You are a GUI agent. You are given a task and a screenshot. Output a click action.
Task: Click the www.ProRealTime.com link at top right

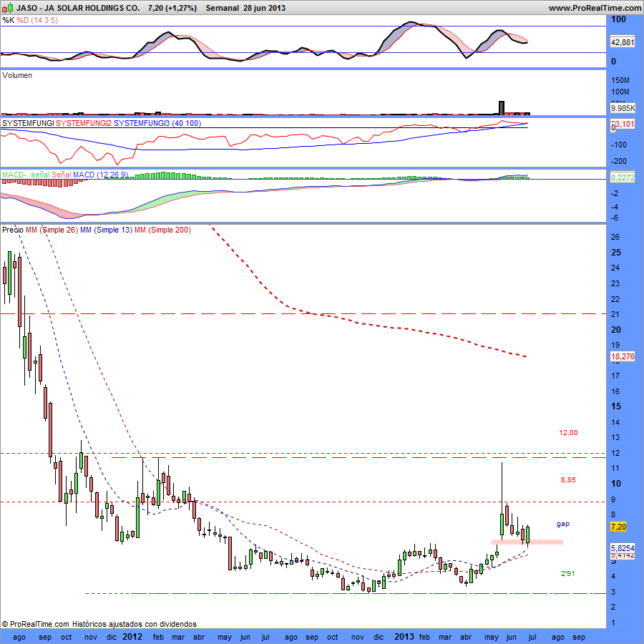coord(595,8)
